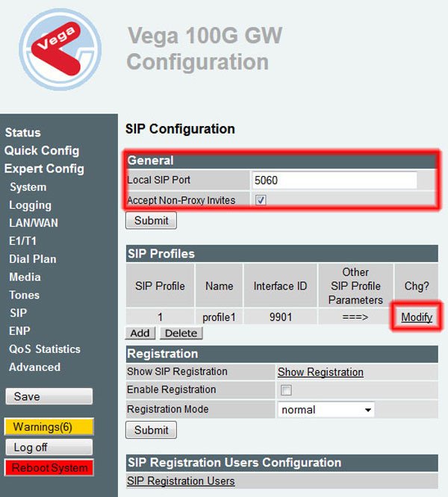This screenshot has height=497, width=448.
Task: Open the Logging section
Action: [x=30, y=205]
